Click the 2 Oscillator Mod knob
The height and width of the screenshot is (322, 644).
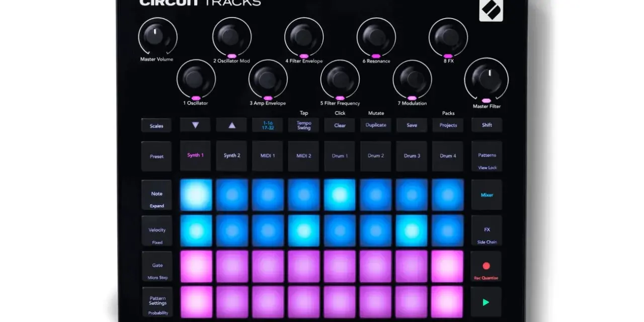[232, 36]
